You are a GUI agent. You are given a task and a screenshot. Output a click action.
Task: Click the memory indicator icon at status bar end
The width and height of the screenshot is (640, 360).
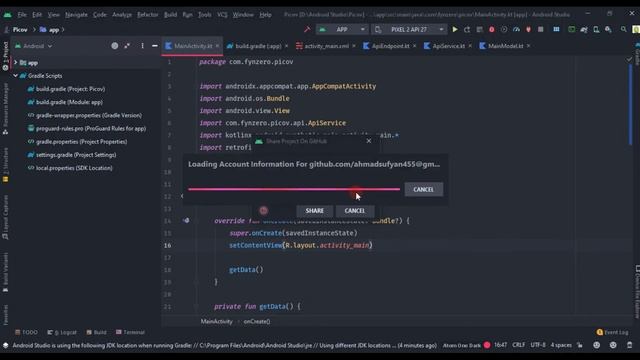[629, 345]
